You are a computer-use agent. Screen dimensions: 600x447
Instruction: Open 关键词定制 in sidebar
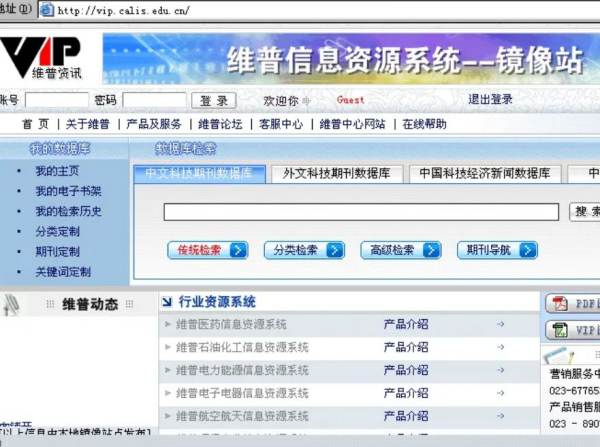(63, 272)
